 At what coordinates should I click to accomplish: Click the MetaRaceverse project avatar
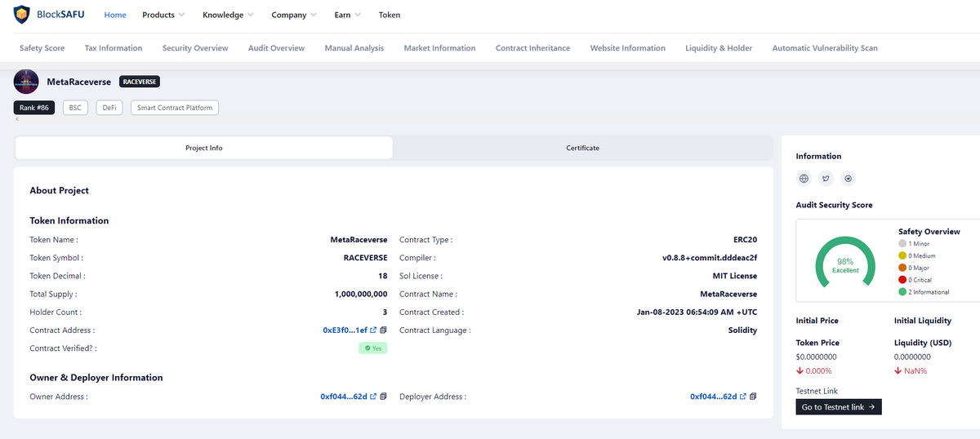(26, 82)
